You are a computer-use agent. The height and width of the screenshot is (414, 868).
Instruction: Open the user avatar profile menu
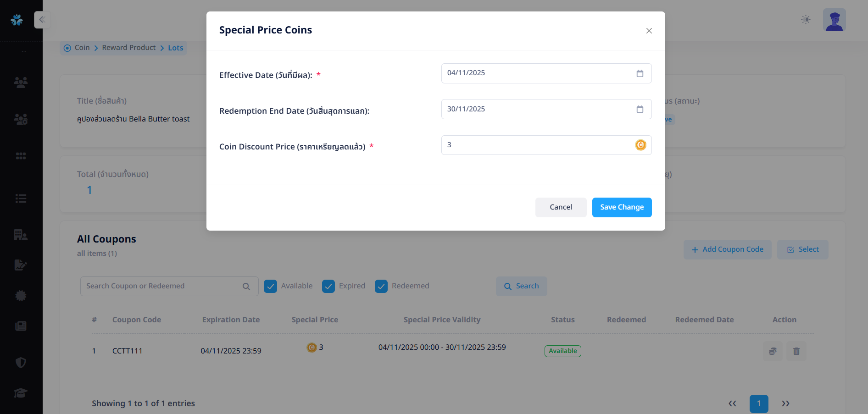click(x=834, y=20)
